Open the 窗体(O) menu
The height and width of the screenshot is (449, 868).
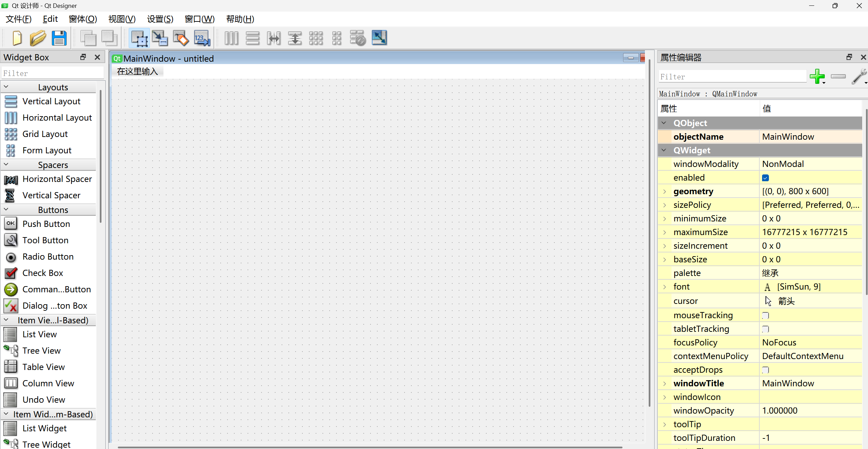(83, 19)
